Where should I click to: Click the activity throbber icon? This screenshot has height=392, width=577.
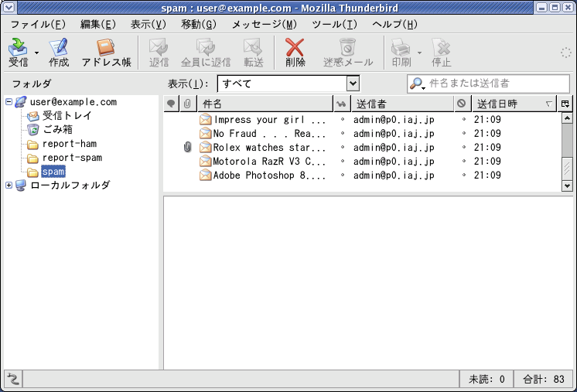566,53
